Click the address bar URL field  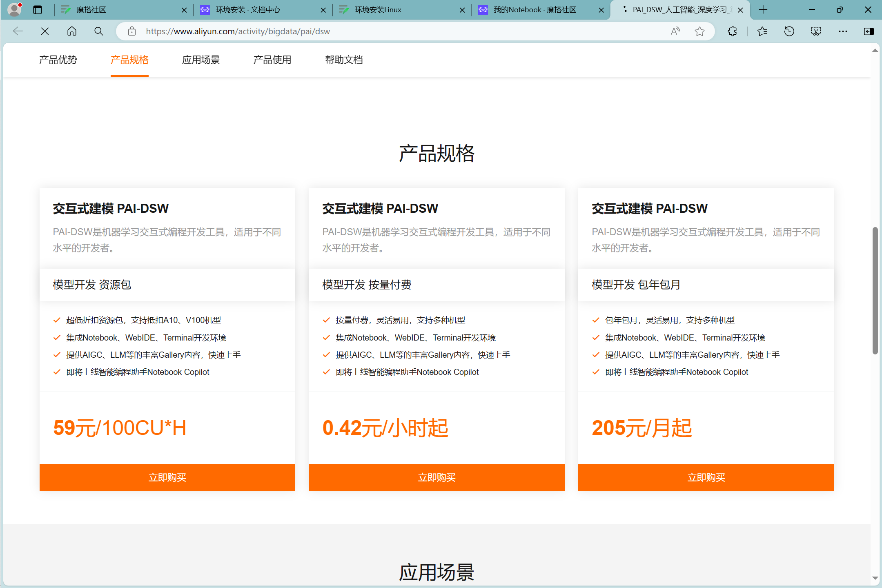[404, 31]
